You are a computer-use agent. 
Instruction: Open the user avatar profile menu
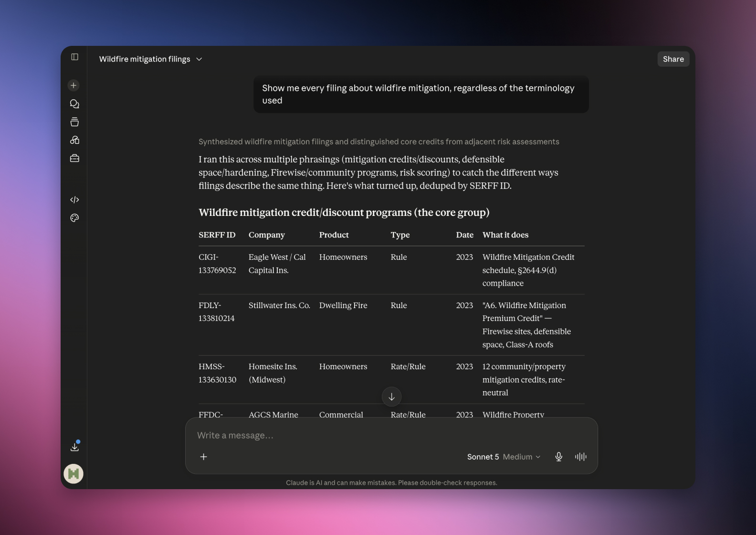tap(73, 474)
